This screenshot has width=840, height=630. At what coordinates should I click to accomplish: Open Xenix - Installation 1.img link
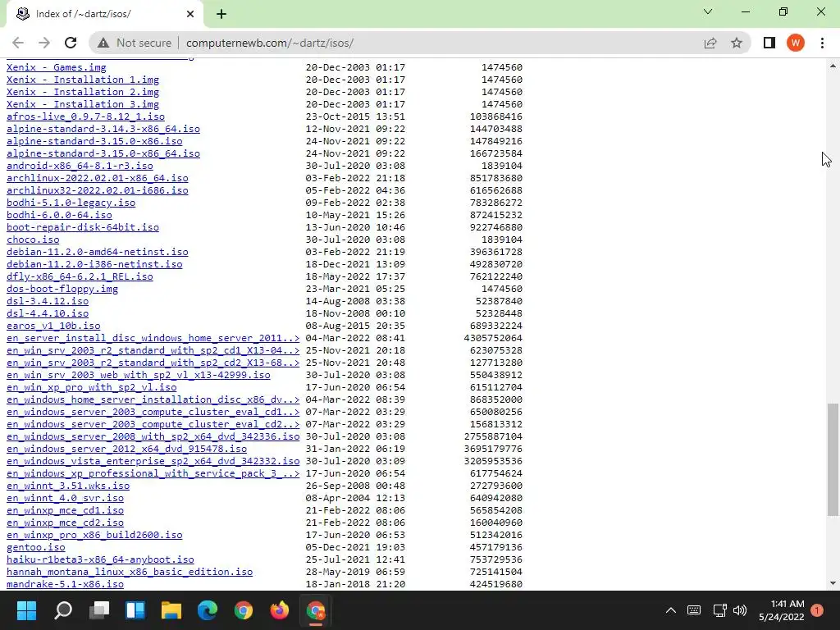tap(83, 80)
